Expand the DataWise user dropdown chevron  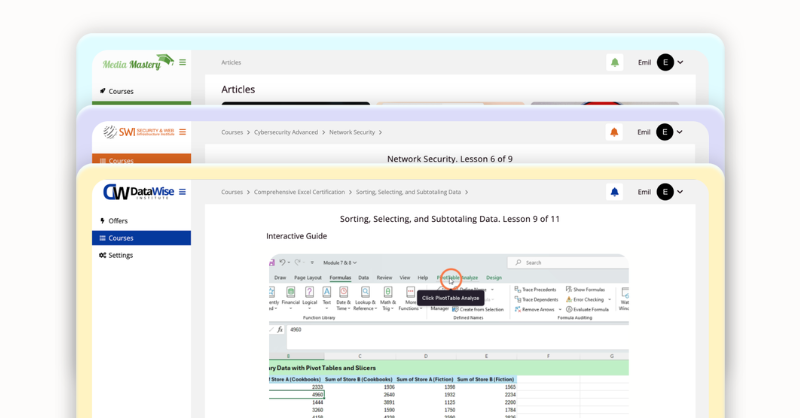[681, 192]
